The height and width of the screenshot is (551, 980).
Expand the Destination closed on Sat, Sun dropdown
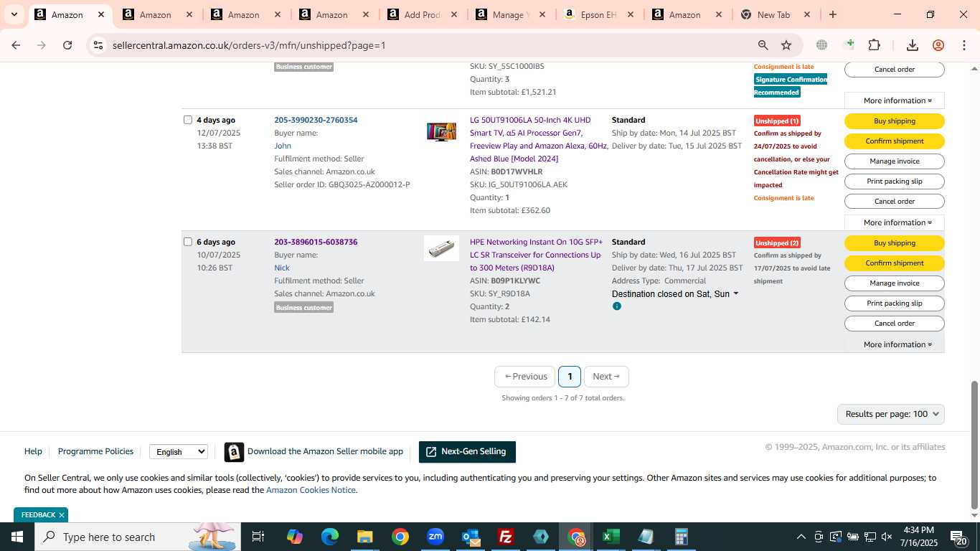click(675, 293)
